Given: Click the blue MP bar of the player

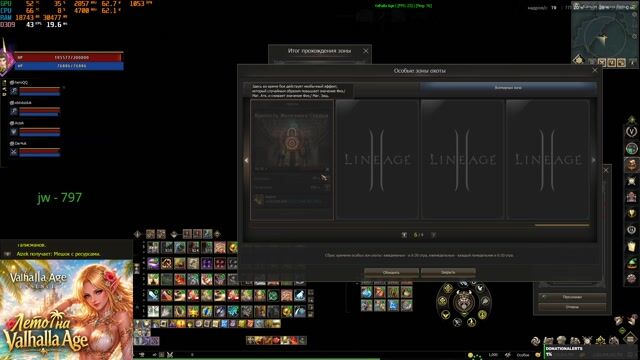Looking at the screenshot, I should tap(69, 66).
